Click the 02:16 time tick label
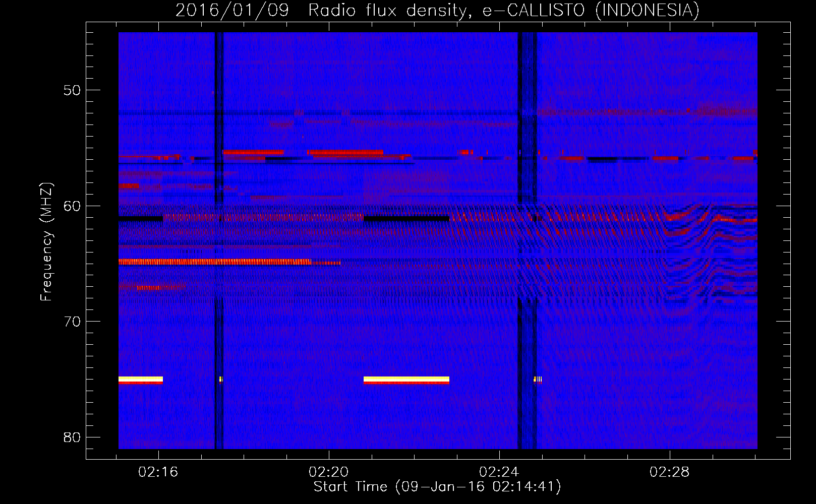This screenshot has height=504, width=816. coord(158,472)
